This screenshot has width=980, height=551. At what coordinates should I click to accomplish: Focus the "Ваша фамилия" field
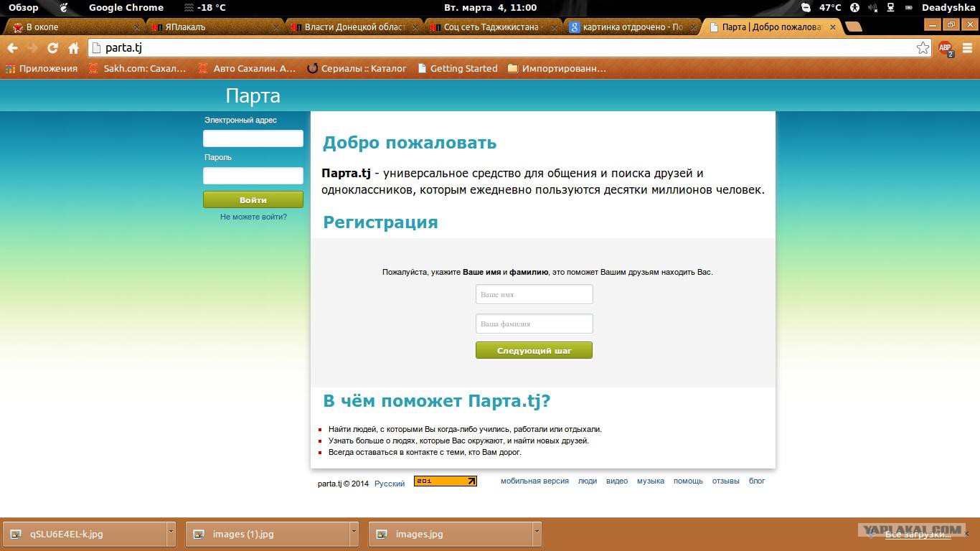click(534, 324)
